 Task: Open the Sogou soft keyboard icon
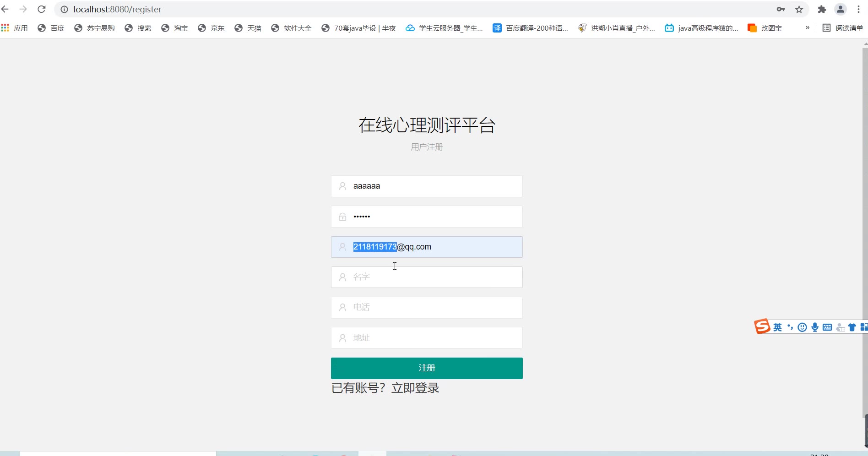click(827, 327)
